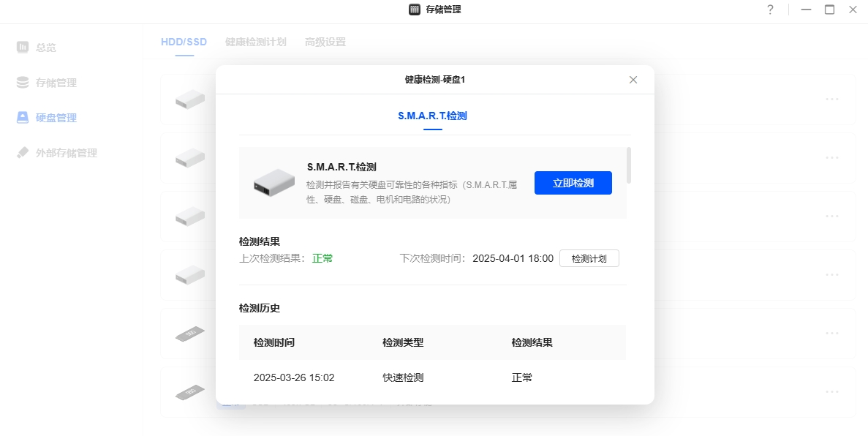The width and height of the screenshot is (868, 436).
Task: Select 硬盘管理 in the sidebar
Action: click(56, 118)
